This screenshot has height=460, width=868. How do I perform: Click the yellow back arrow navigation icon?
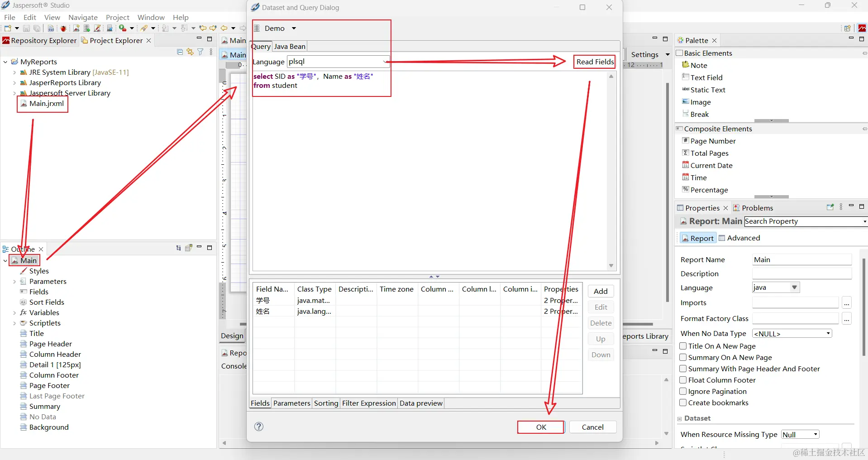(224, 28)
